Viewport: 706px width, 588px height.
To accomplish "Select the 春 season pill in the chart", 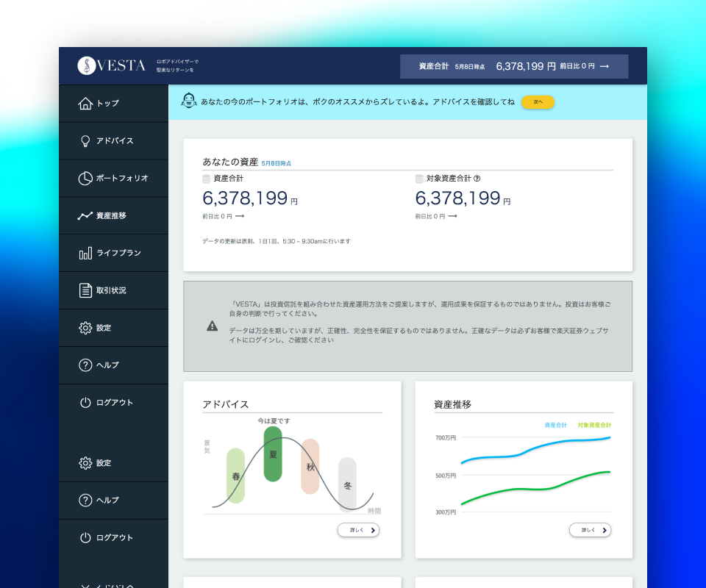I will pos(235,476).
